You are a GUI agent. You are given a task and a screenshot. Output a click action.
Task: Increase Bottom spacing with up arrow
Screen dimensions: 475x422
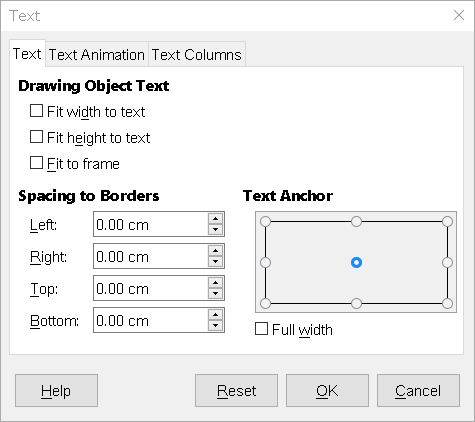tap(215, 315)
